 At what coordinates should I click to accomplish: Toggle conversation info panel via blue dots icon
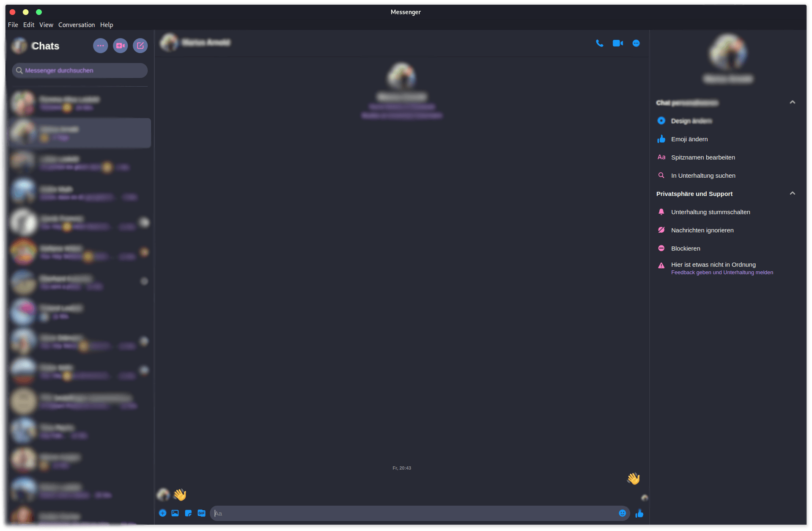[x=636, y=43]
